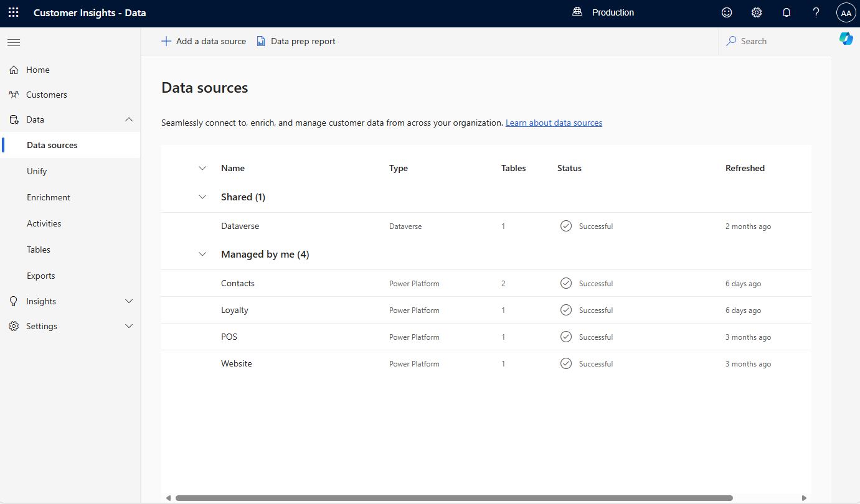Open the Learn about data sources link

pyautogui.click(x=554, y=123)
